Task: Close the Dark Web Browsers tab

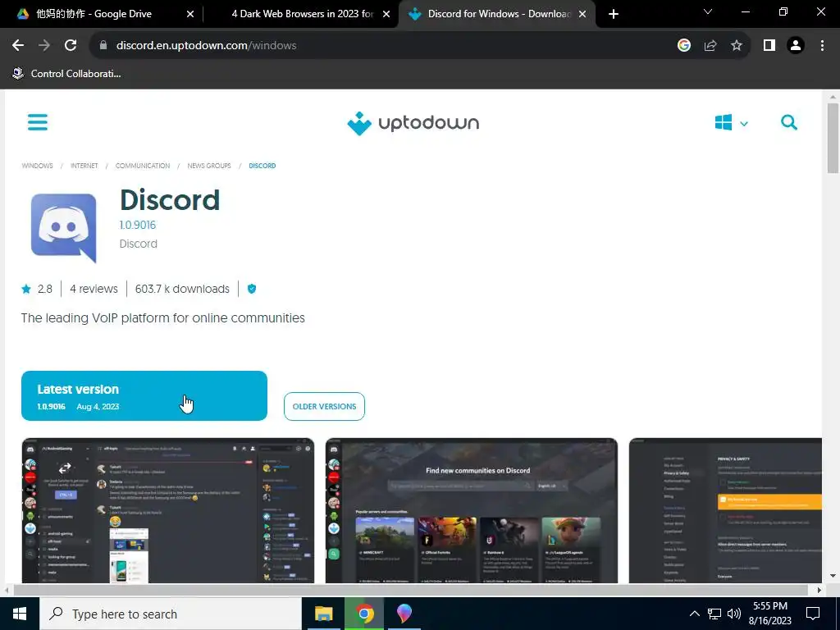Action: coord(386,15)
